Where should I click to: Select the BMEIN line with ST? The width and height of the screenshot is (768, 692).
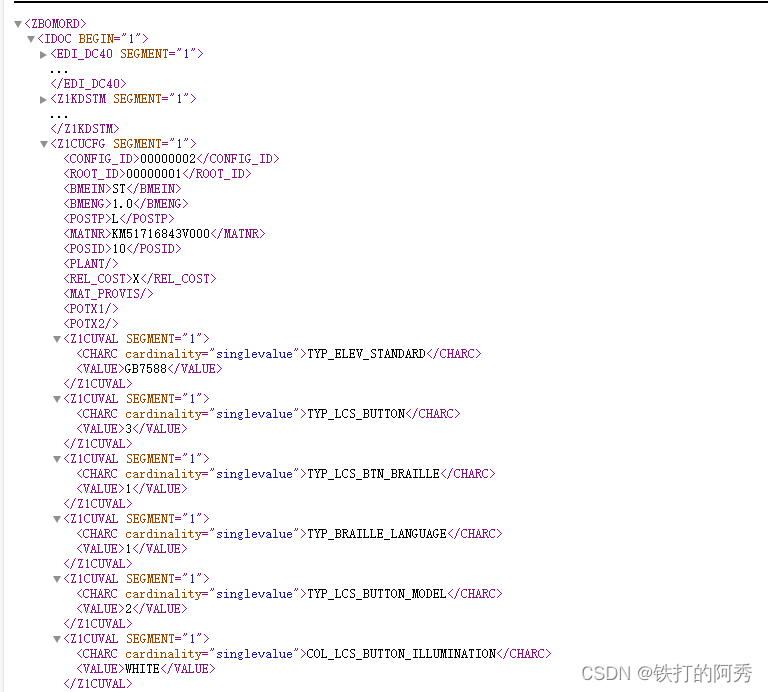[122, 189]
